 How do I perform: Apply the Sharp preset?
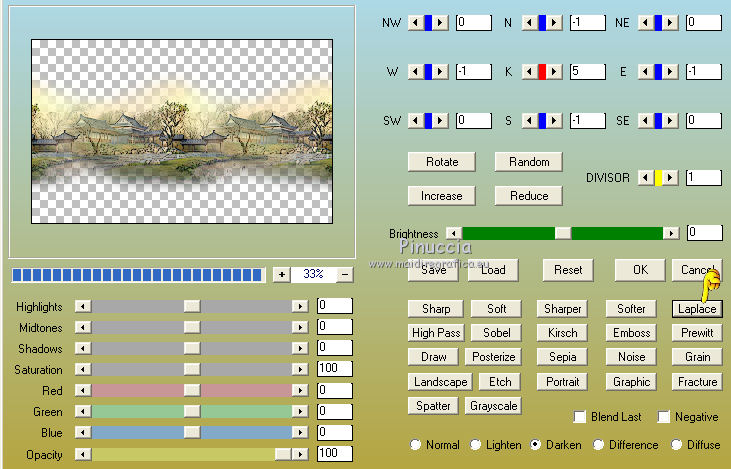click(436, 309)
